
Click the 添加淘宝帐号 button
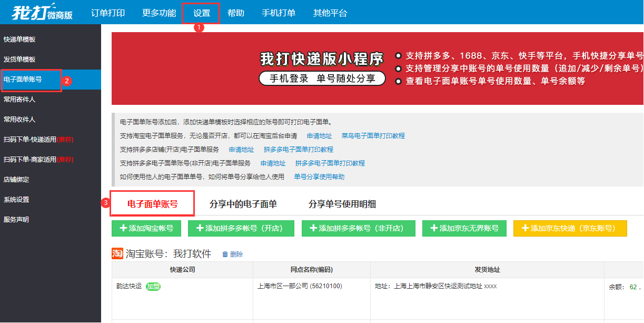point(146,228)
